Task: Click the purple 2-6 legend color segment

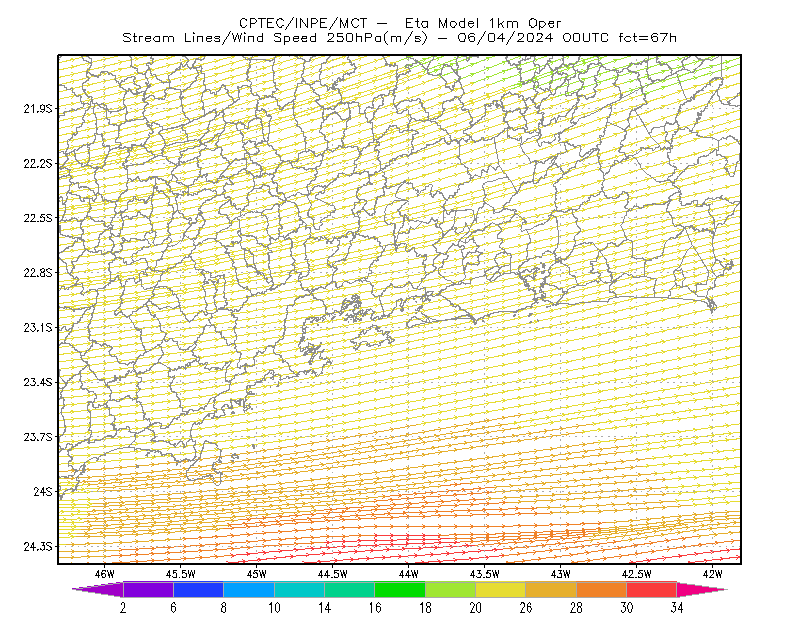Action: click(x=148, y=589)
